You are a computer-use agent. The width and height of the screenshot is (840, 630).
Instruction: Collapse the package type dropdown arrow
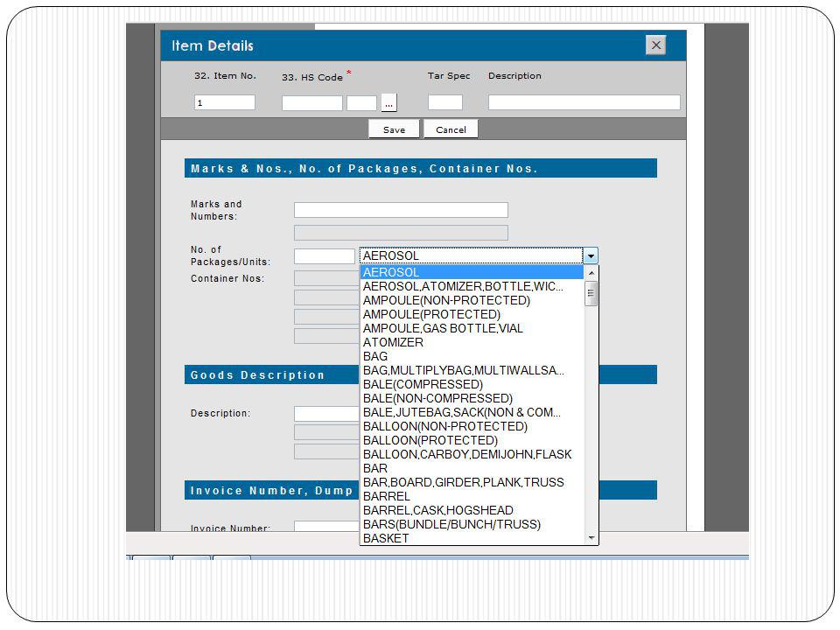click(x=591, y=256)
